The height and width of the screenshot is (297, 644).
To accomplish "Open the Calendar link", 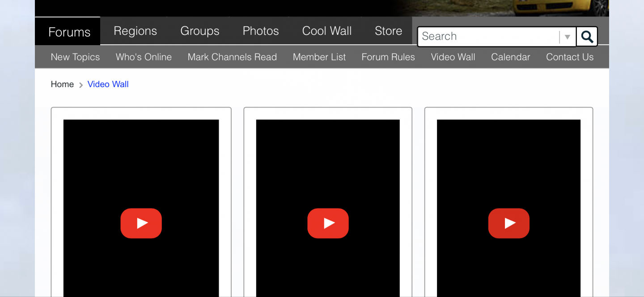I will 510,57.
